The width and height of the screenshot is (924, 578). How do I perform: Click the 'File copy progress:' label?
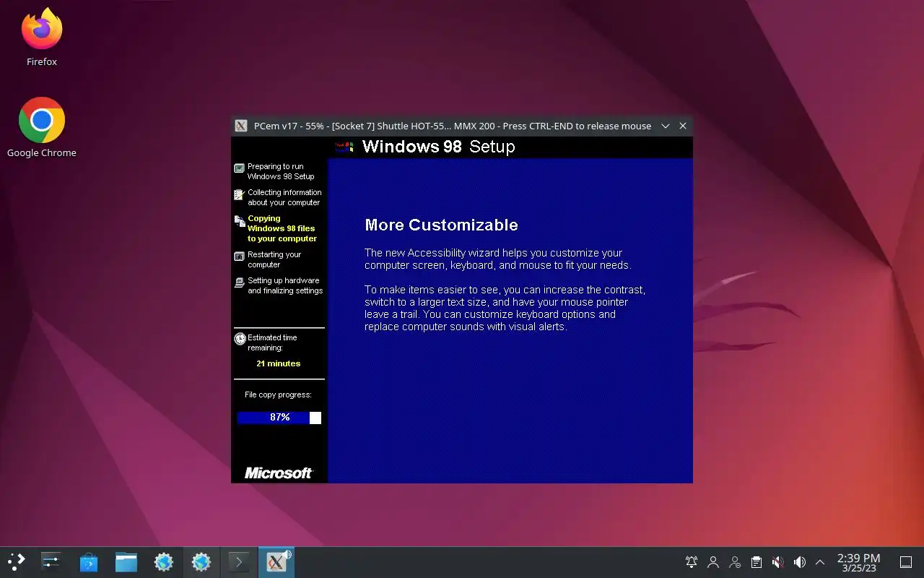[x=278, y=394]
